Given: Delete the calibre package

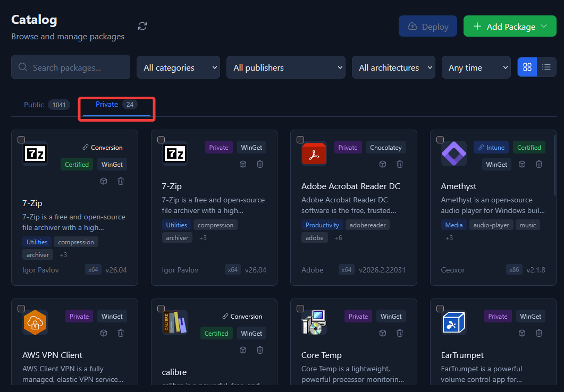Looking at the screenshot, I should 260,350.
